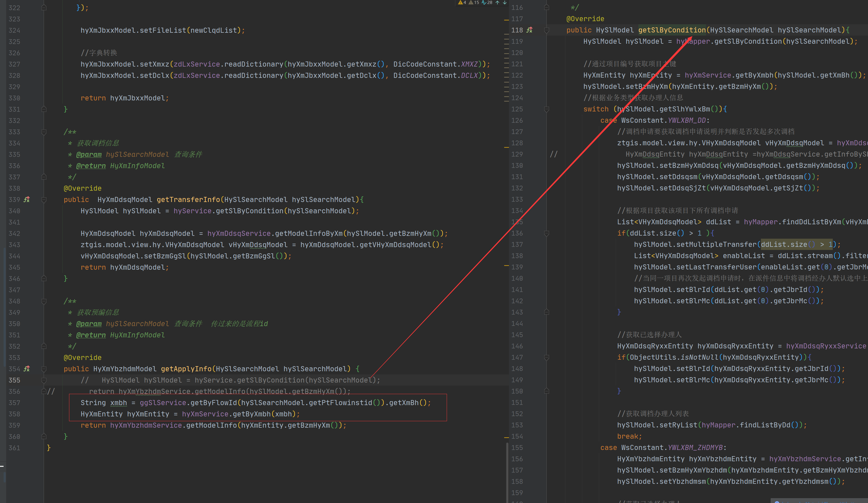Collapse the getTransferInfo method at line 339

[44, 200]
